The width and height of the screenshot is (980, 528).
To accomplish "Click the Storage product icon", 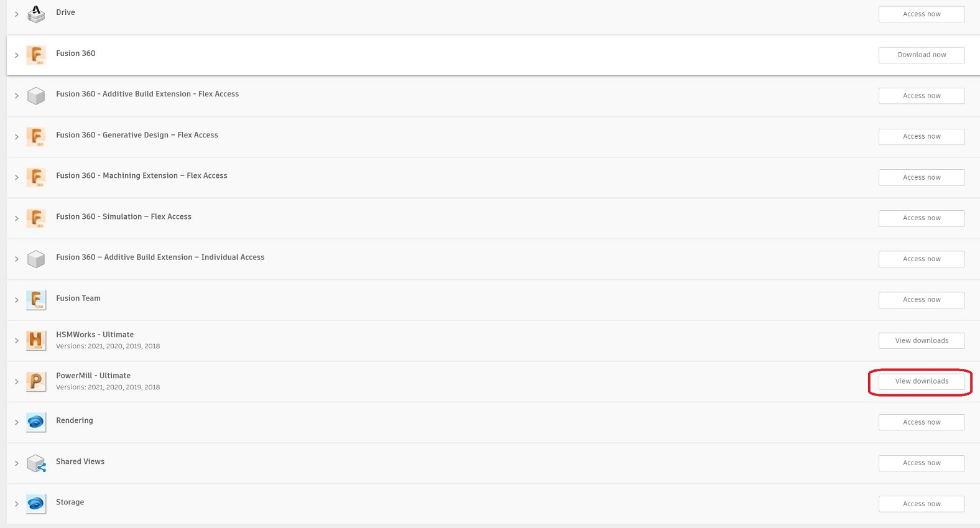I will 36,504.
